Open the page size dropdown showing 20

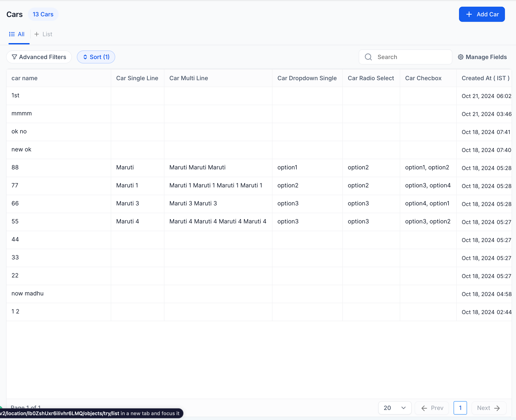tap(395, 408)
